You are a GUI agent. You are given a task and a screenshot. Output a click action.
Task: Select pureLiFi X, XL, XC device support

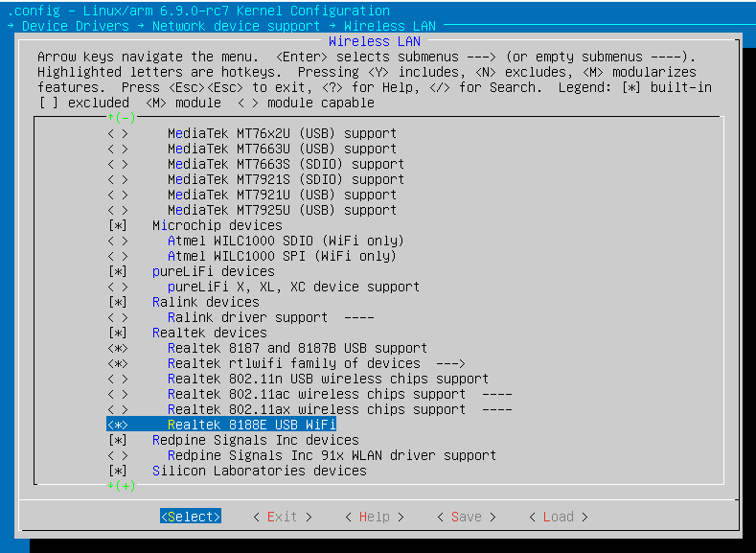click(293, 287)
